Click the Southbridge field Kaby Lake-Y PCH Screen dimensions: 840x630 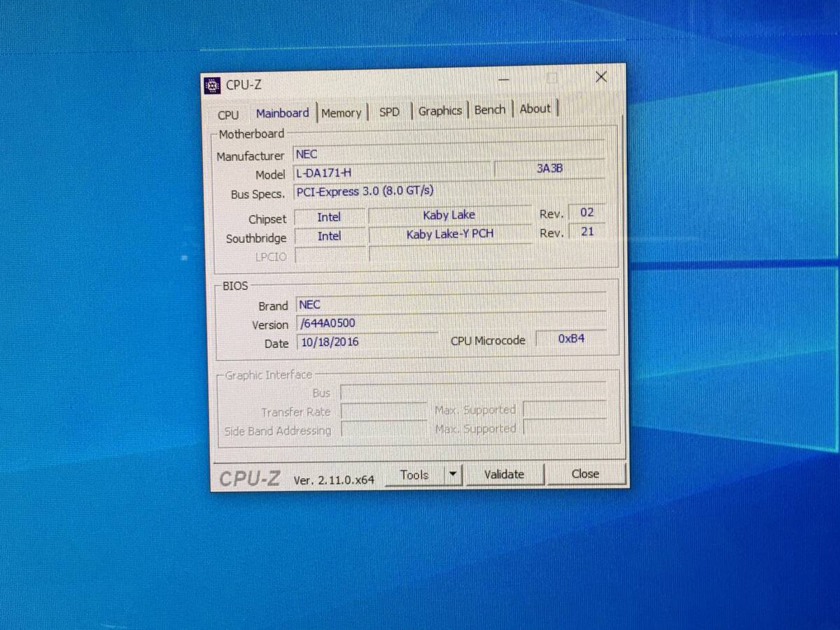point(450,234)
